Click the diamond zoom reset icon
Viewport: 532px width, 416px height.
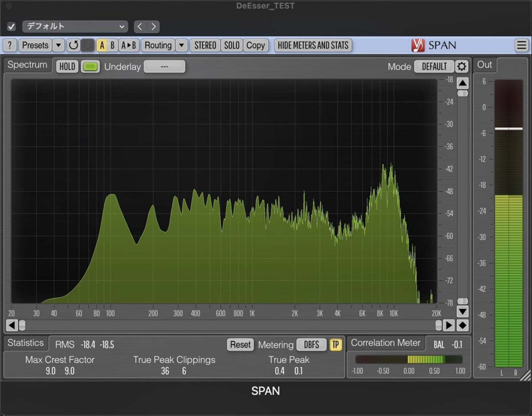click(462, 325)
